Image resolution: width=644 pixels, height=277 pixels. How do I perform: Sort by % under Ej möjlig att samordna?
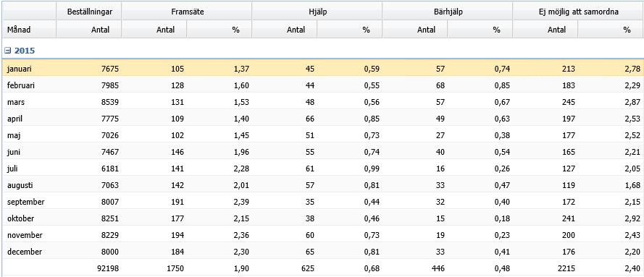click(611, 30)
